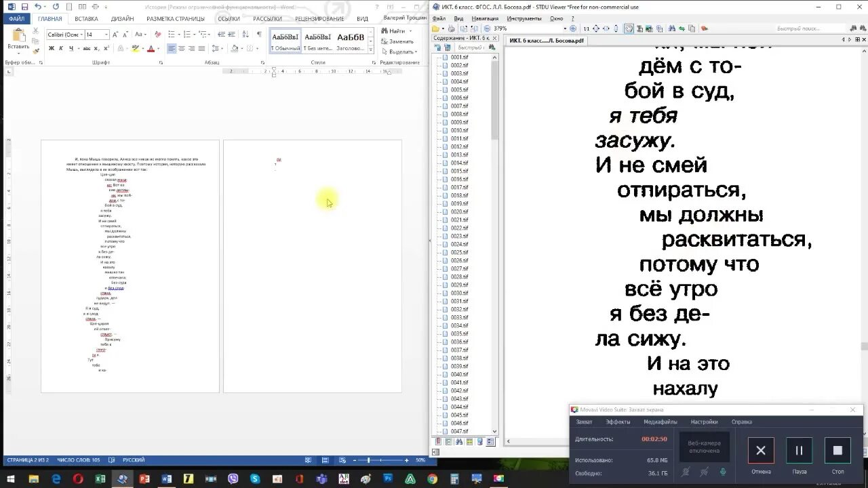Open the Movavi Эффекты menu

[618, 422]
